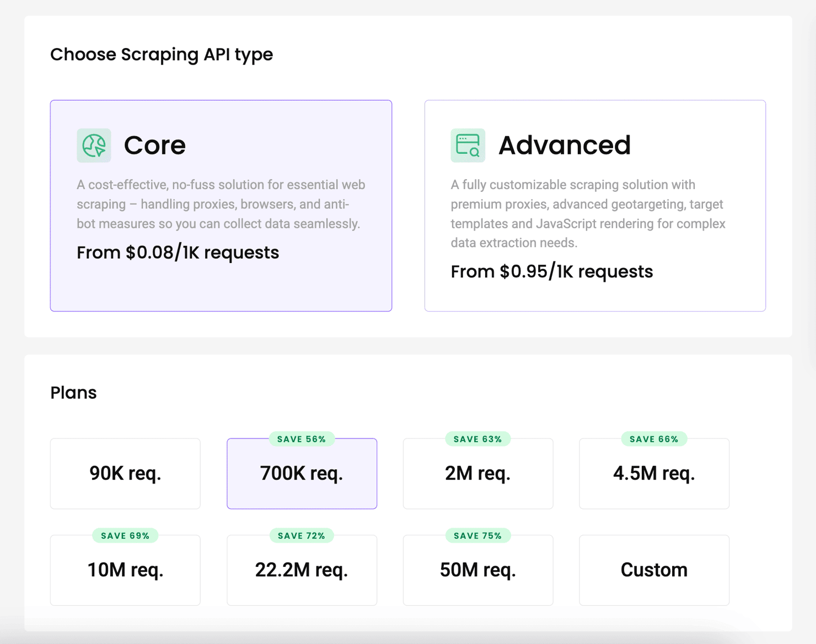This screenshot has width=816, height=644.
Task: Click the Core description about essential web scraping
Action: tap(221, 204)
